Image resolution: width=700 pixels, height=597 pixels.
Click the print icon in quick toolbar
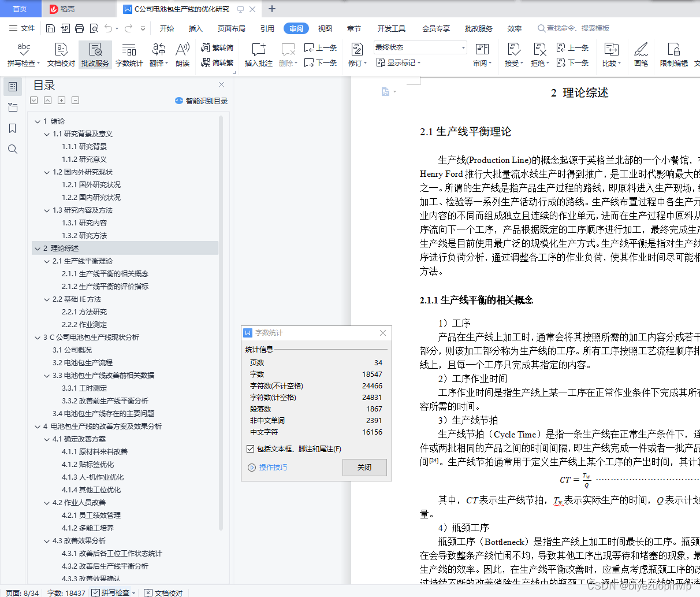(x=79, y=28)
